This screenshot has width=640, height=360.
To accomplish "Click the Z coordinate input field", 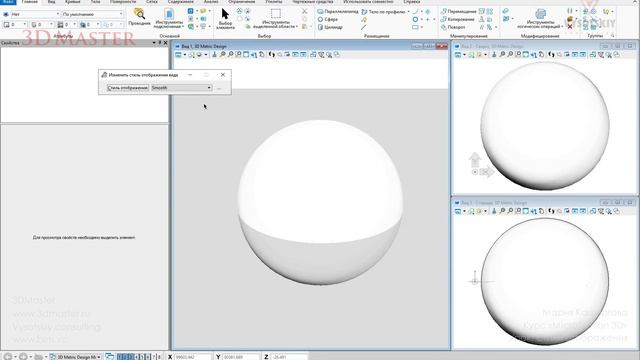I will coord(289,357).
